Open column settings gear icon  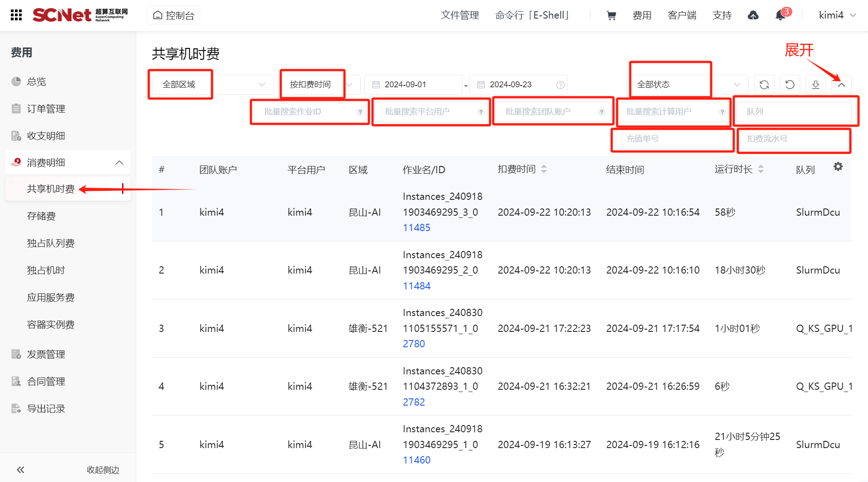coord(838,167)
